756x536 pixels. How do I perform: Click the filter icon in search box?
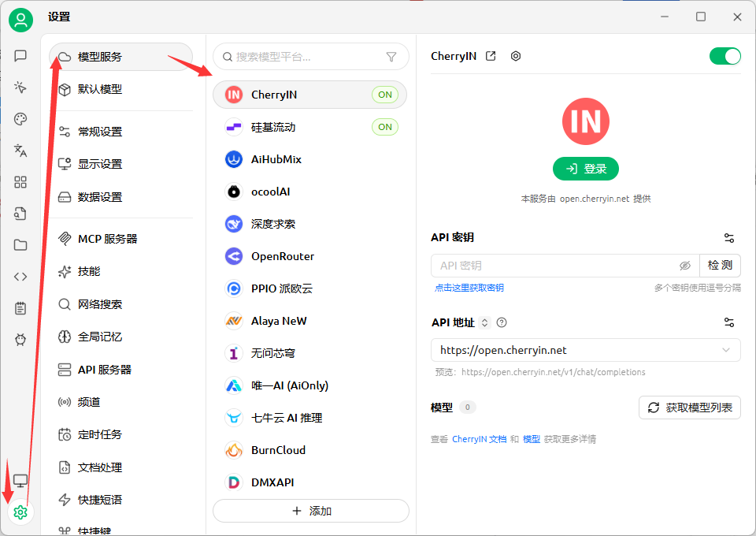(x=391, y=57)
